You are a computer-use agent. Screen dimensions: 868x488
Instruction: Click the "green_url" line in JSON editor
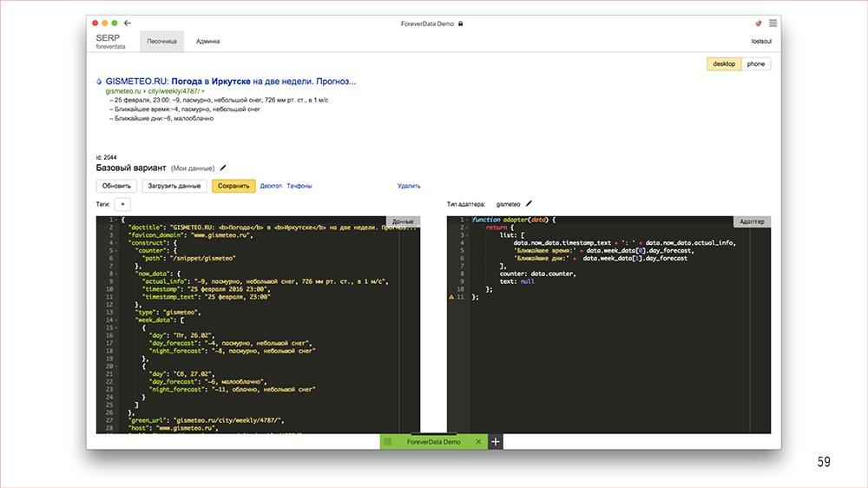[206, 420]
